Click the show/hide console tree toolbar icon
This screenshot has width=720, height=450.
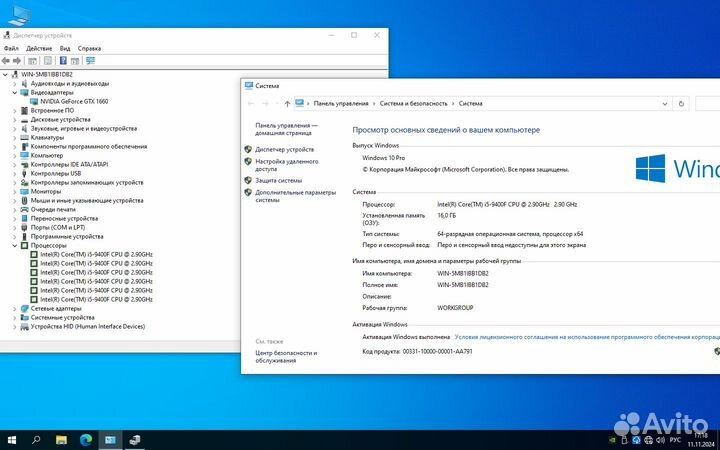click(x=32, y=61)
